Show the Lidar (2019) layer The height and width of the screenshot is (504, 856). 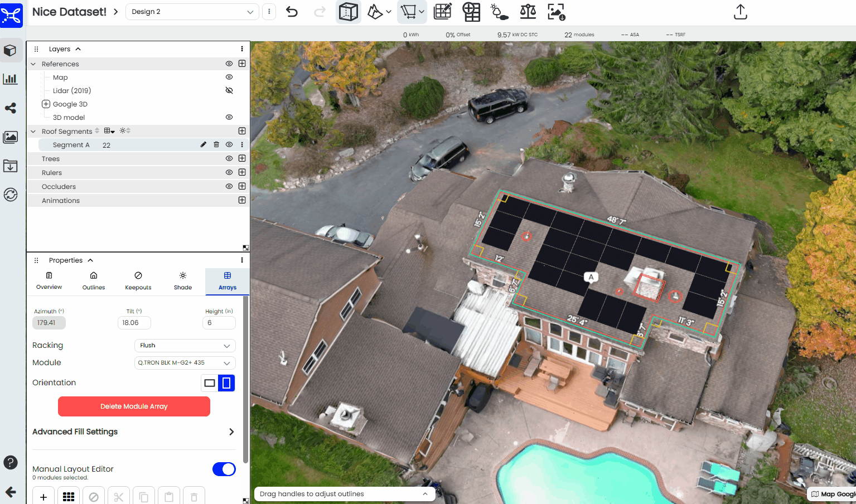[x=229, y=90]
